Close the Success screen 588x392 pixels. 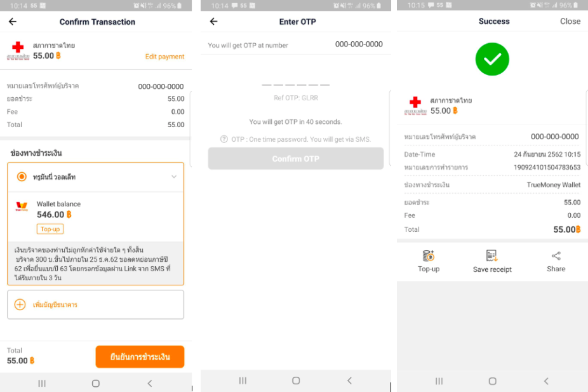coord(570,22)
